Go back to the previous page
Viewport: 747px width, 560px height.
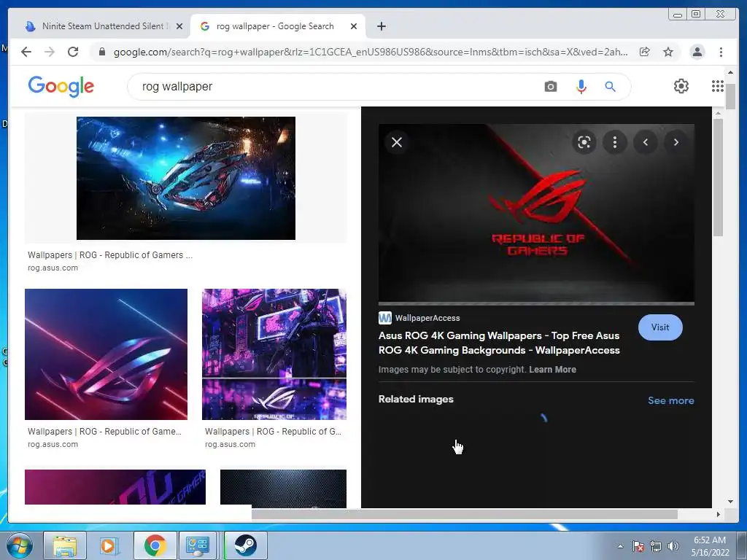26,52
